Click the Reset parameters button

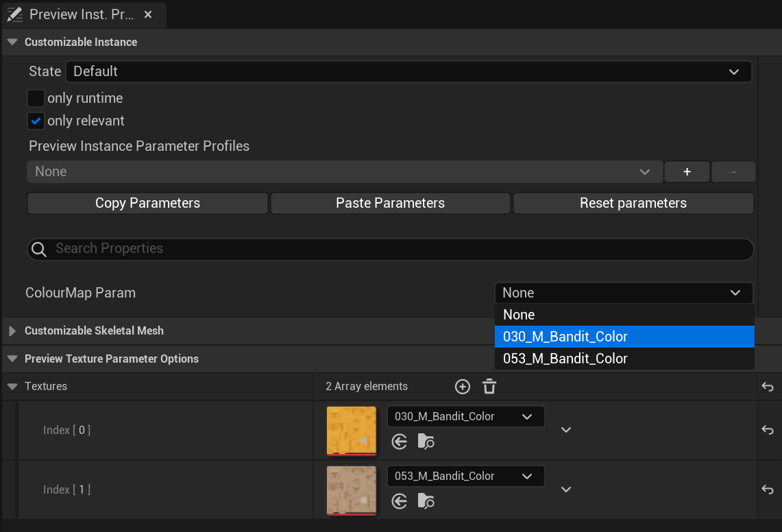click(x=633, y=203)
